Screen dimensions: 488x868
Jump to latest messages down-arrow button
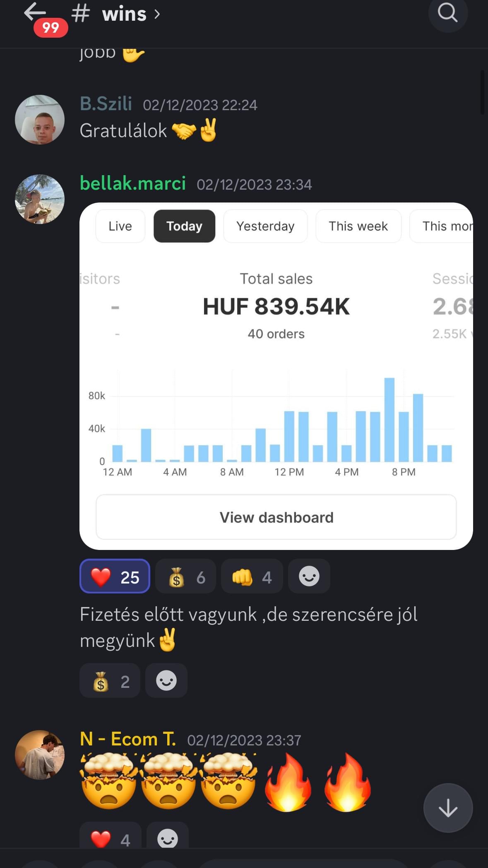pyautogui.click(x=448, y=808)
